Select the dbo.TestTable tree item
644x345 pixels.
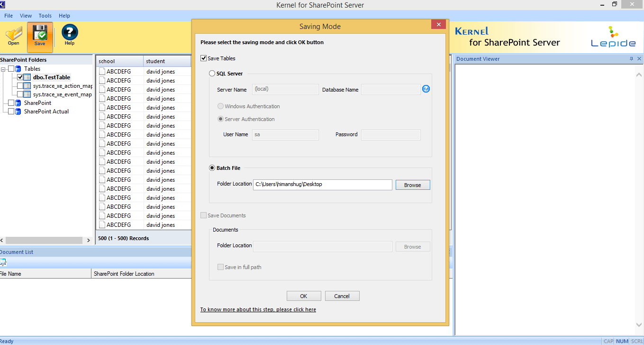[52, 77]
